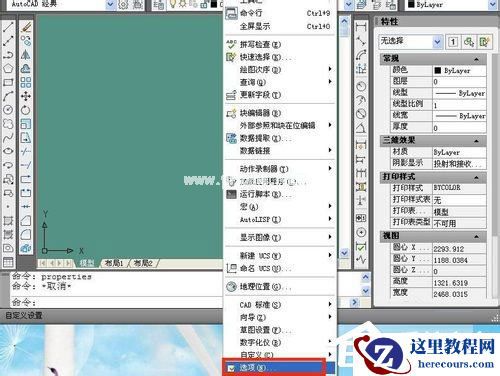This screenshot has height=376, width=500.
Task: Select the Array tool
Action: 26,82
